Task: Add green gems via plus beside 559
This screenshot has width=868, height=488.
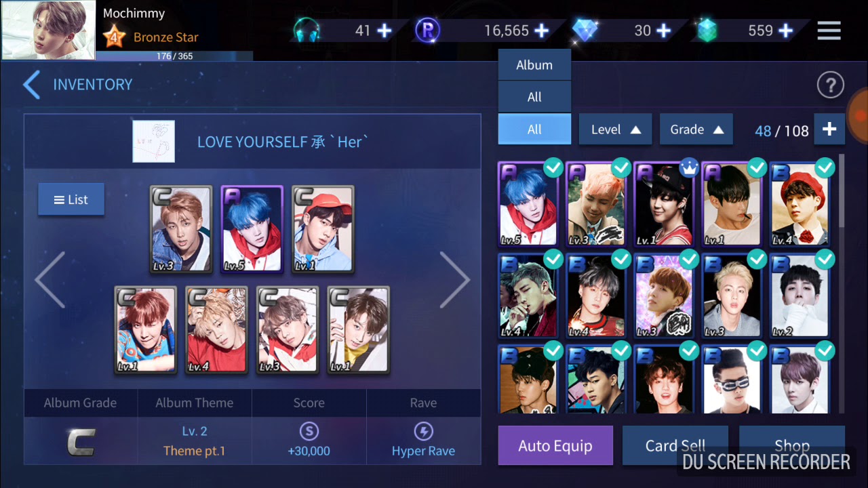Action: click(x=786, y=30)
